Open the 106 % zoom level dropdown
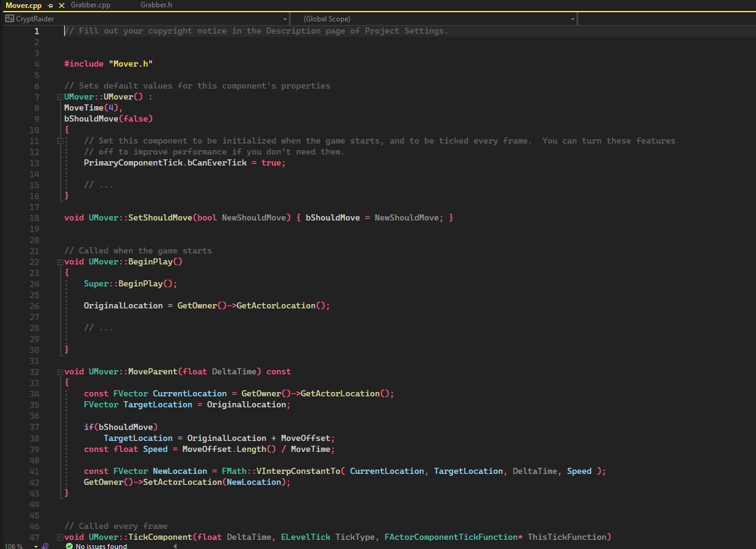 point(35,546)
